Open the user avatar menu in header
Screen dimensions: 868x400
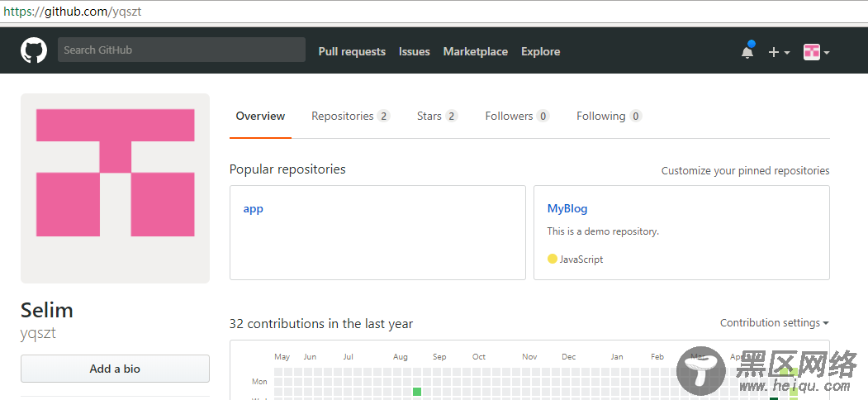pyautogui.click(x=817, y=52)
